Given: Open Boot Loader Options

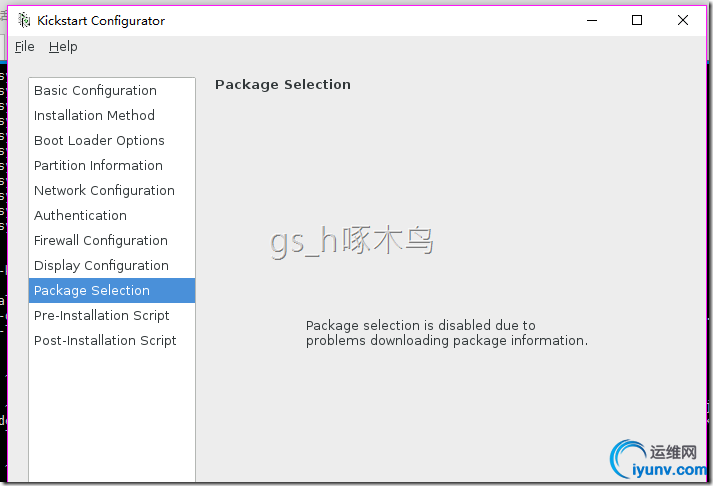Looking at the screenshot, I should (99, 140).
